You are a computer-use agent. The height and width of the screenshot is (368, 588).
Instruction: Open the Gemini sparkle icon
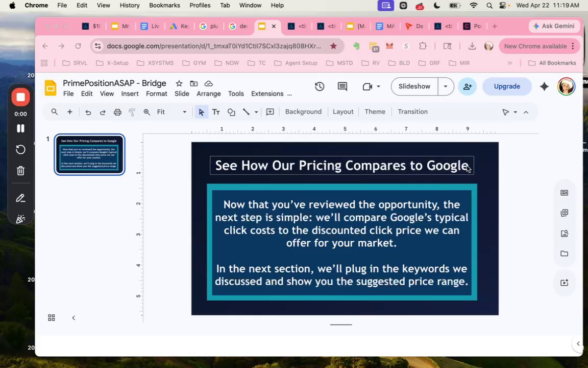point(544,86)
